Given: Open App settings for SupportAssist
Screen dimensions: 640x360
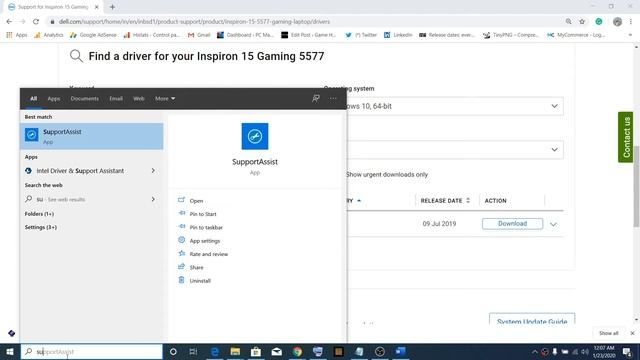Looking at the screenshot, I should pos(204,241).
